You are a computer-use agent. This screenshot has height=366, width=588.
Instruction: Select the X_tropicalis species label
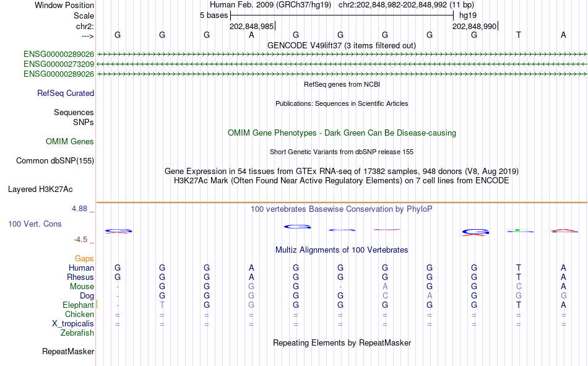coord(73,324)
